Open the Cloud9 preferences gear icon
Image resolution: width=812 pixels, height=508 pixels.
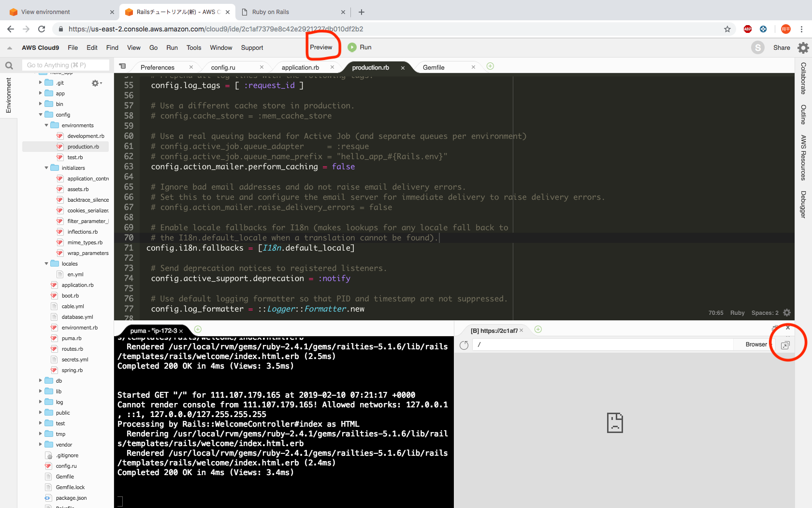click(x=803, y=47)
